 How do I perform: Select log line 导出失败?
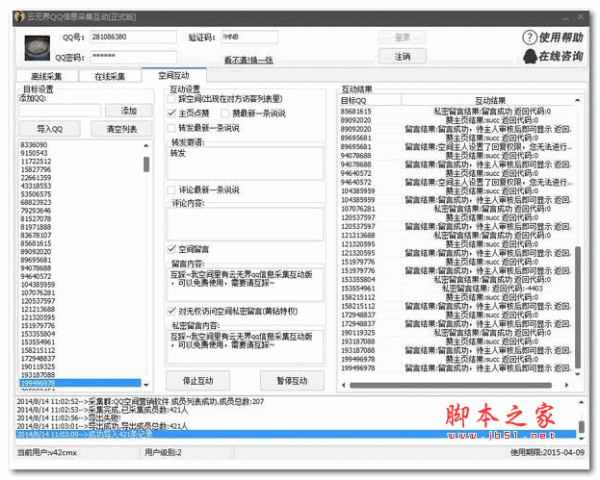click(295, 418)
